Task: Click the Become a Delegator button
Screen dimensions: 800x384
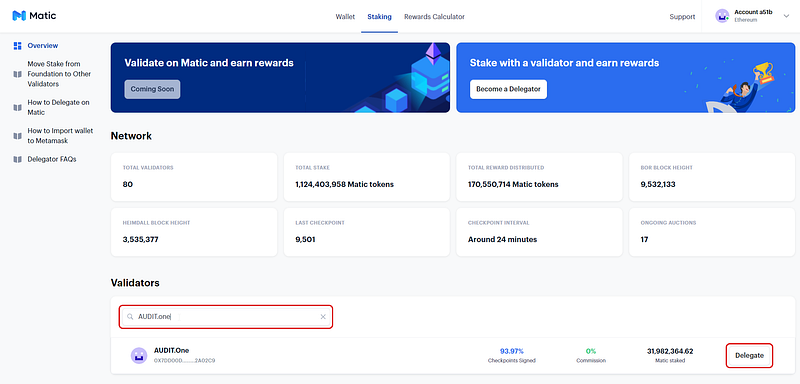Action: point(508,89)
